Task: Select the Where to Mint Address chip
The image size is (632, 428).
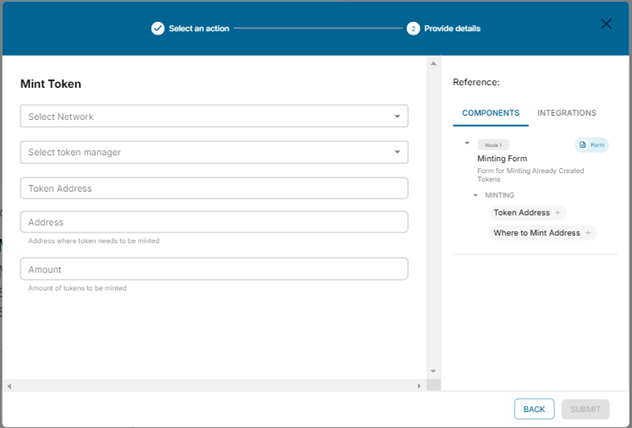Action: 543,233
